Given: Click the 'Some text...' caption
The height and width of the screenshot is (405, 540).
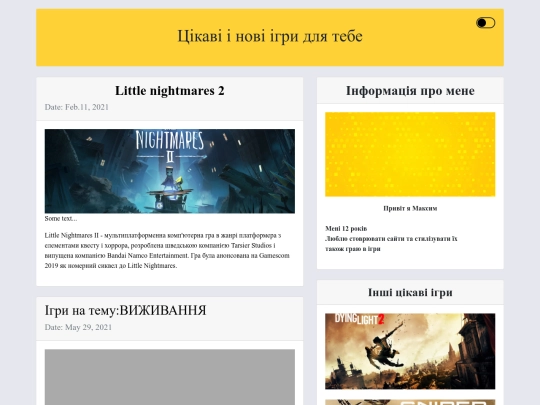Looking at the screenshot, I should point(61,218).
